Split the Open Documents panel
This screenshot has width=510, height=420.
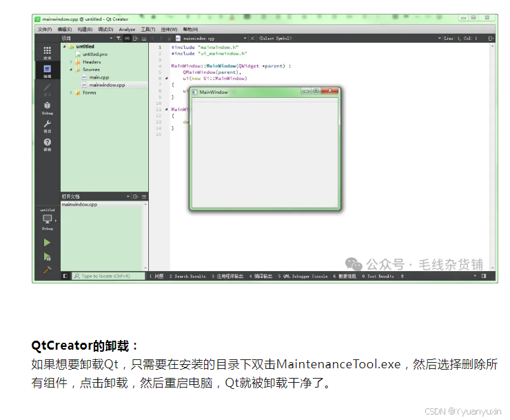(136, 197)
